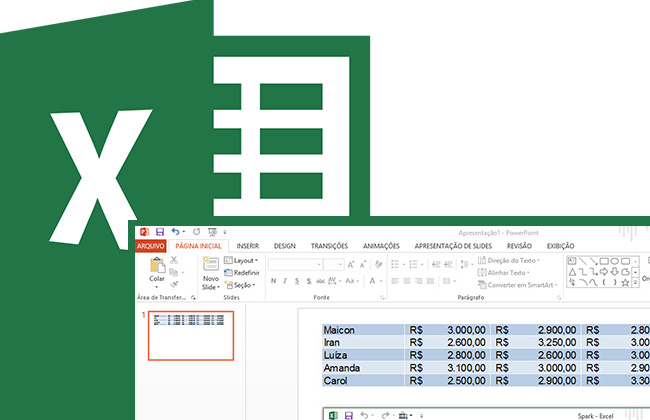Click the Redefinir button
The width and height of the screenshot is (650, 420).
[x=242, y=272]
